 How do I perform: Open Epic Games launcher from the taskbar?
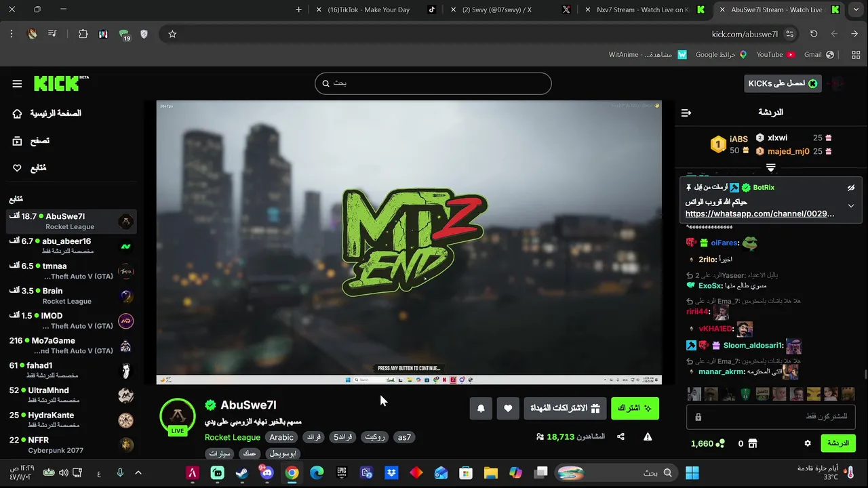click(x=342, y=473)
